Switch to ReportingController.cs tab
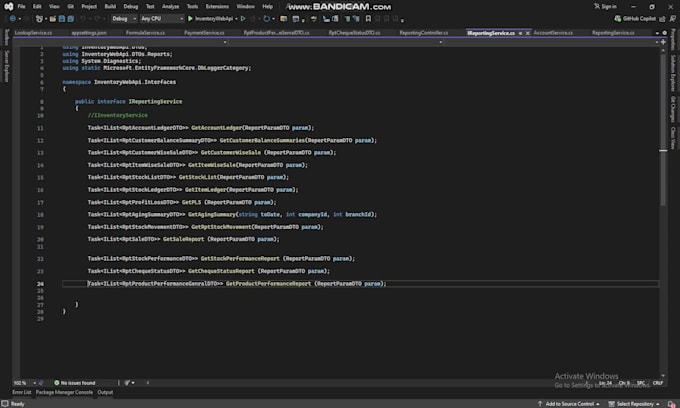 tap(423, 33)
